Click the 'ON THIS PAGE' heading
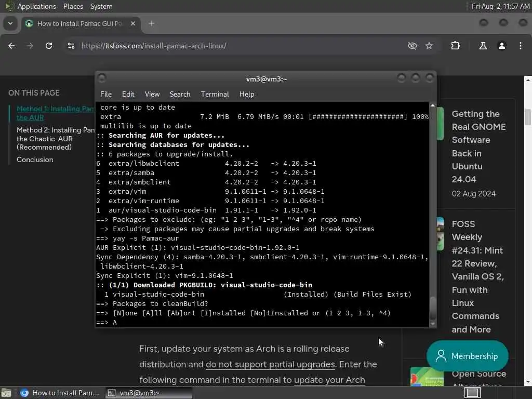532x399 pixels. [x=34, y=92]
